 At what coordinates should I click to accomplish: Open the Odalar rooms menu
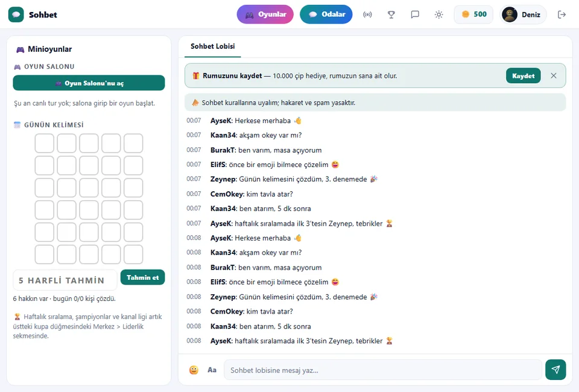click(x=326, y=14)
